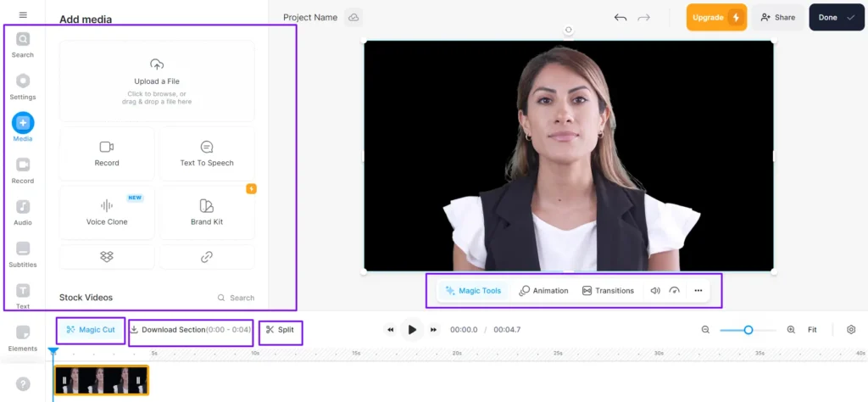Open the Text To Speech card
Image resolution: width=868 pixels, height=402 pixels.
207,154
